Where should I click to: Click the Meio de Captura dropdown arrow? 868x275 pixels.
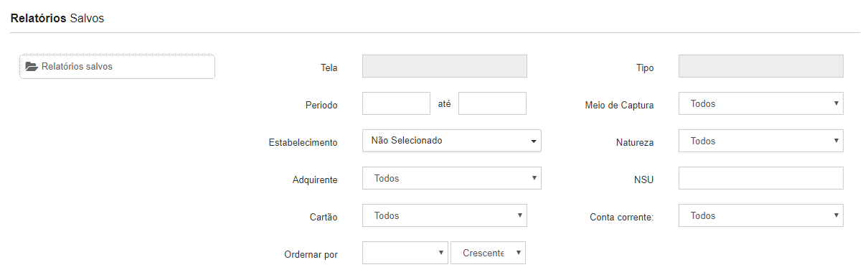point(836,103)
